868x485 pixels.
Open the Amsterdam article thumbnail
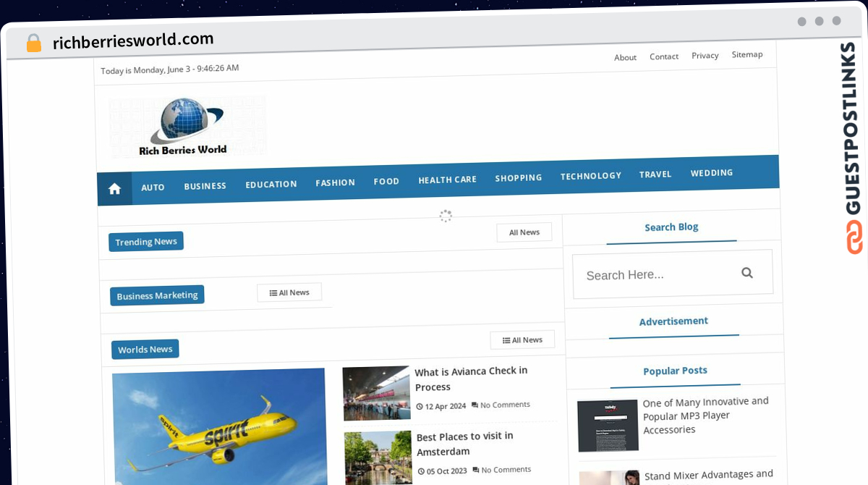click(378, 457)
